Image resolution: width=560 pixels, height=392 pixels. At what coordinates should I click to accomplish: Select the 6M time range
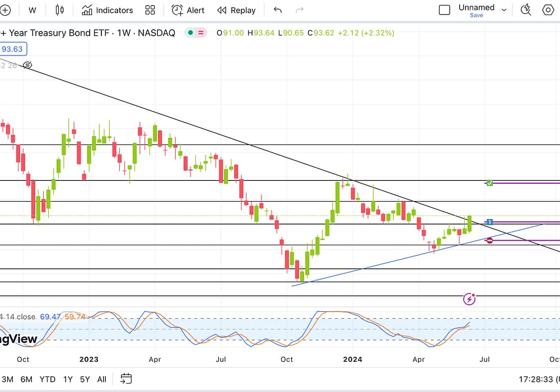point(26,379)
